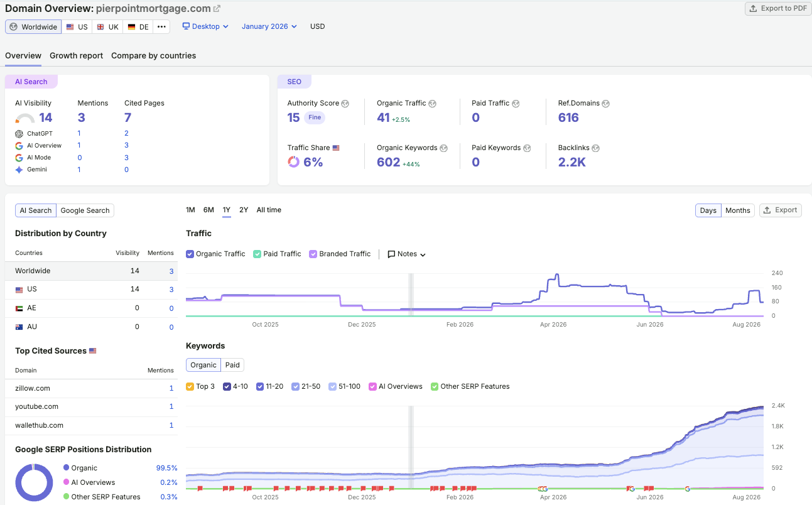This screenshot has height=505, width=812.
Task: Expand the Notes dropdown
Action: [x=407, y=254]
